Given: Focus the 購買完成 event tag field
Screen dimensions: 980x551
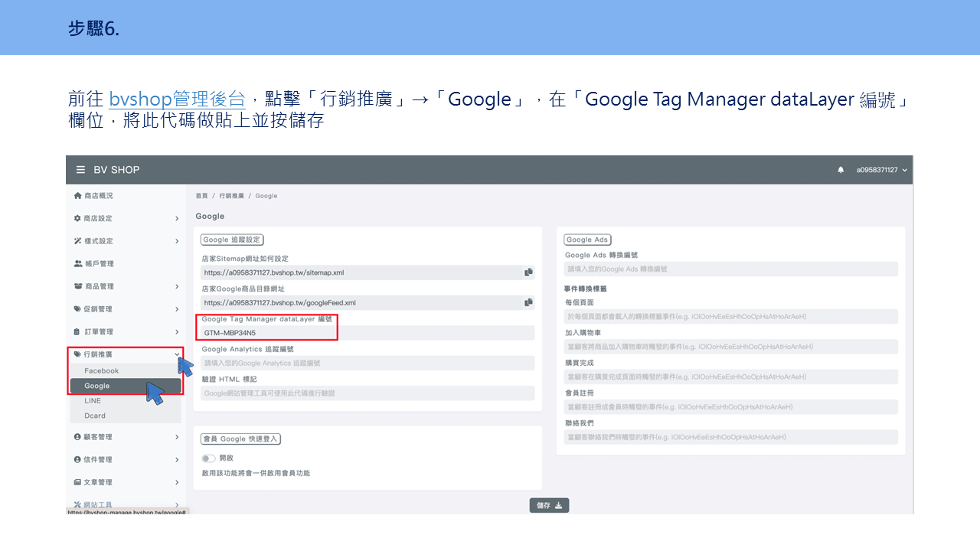Looking at the screenshot, I should [731, 377].
